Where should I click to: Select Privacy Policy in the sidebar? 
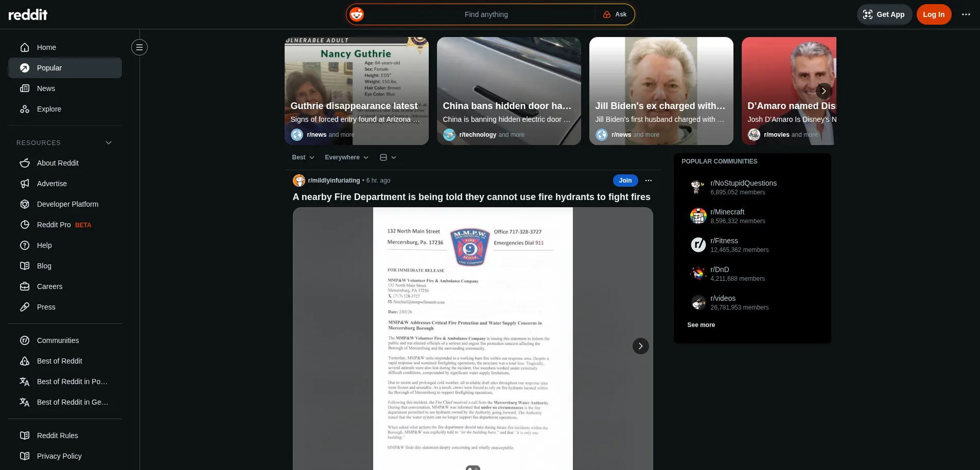pyautogui.click(x=59, y=456)
